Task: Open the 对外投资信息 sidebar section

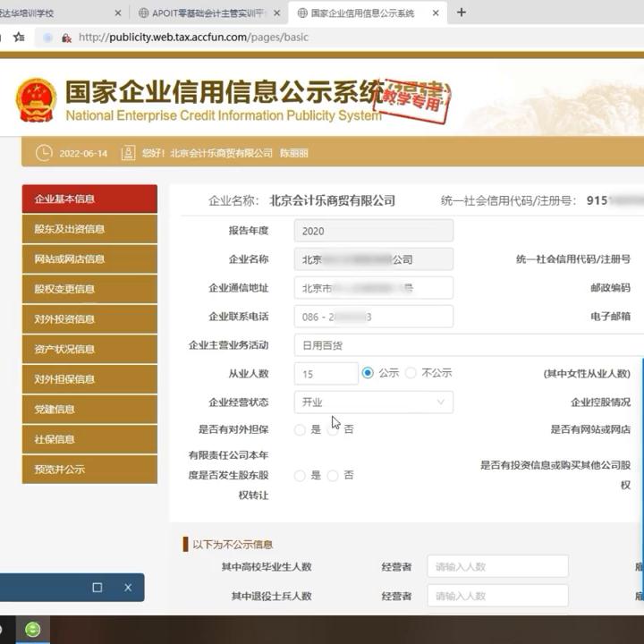Action: (89, 319)
